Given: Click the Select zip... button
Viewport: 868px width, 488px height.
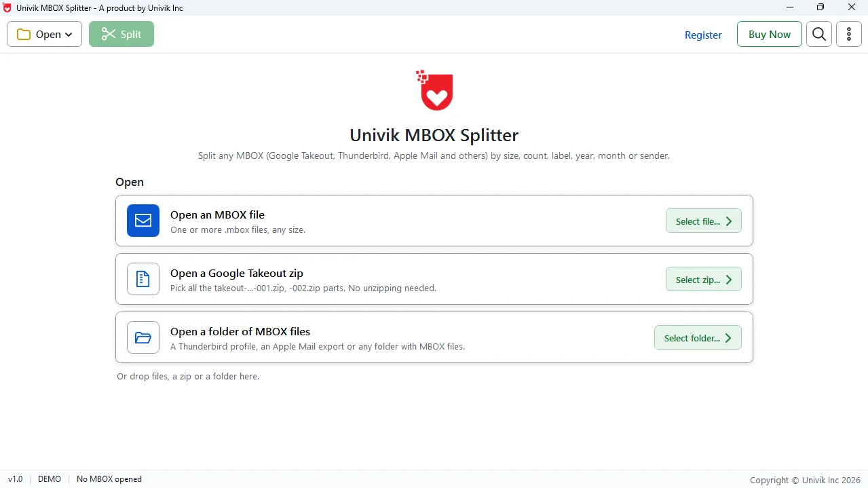Looking at the screenshot, I should click(703, 279).
